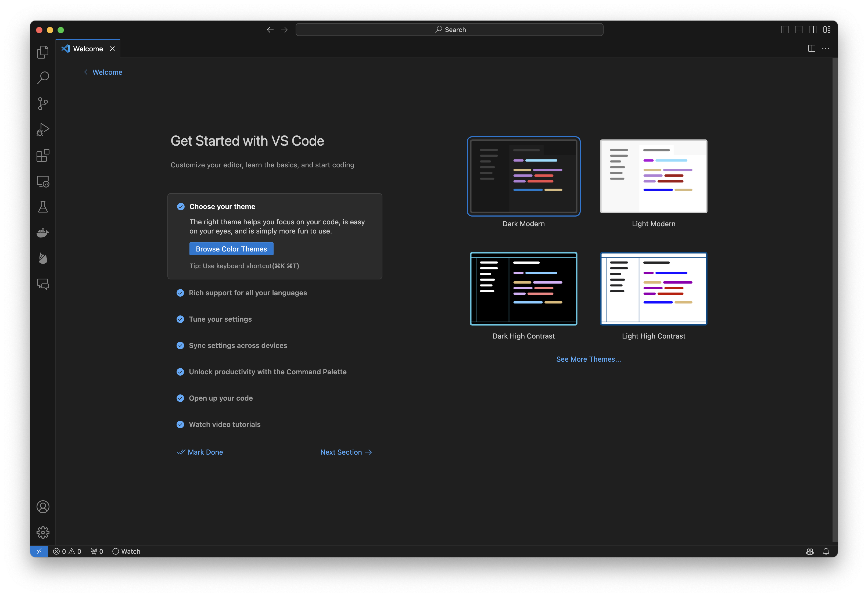Screen dimensions: 868x597
Task: Toggle secondary side bar layout icon
Action: [x=813, y=30]
